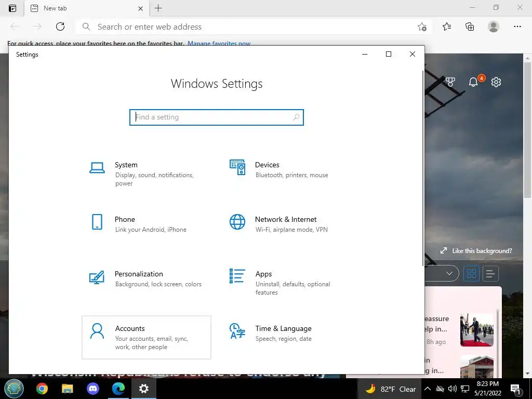This screenshot has height=399, width=532.
Task: Open Edge Settings and more ellipsis menu
Action: point(517,26)
